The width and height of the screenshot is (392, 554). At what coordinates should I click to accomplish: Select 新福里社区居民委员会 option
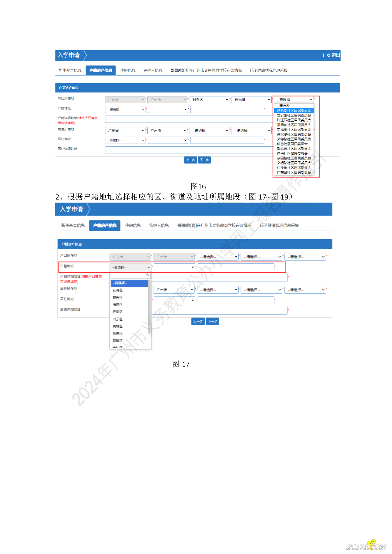click(294, 130)
